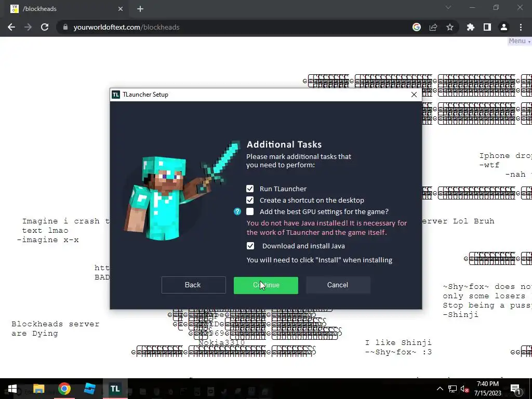Open the page Menu dropdown

tap(519, 41)
